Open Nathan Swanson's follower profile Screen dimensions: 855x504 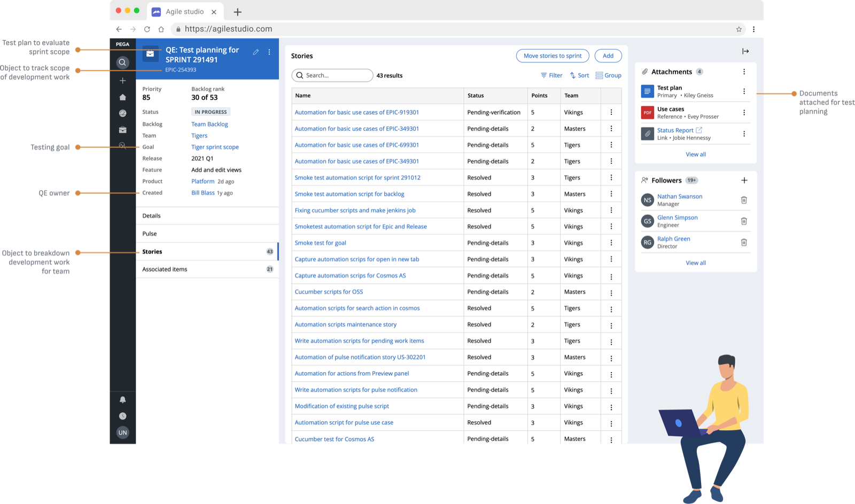[x=680, y=196]
